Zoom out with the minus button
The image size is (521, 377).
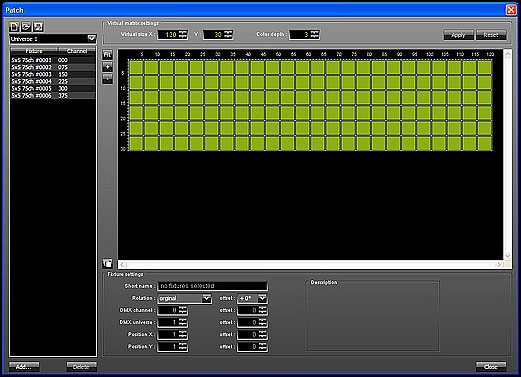(x=107, y=79)
